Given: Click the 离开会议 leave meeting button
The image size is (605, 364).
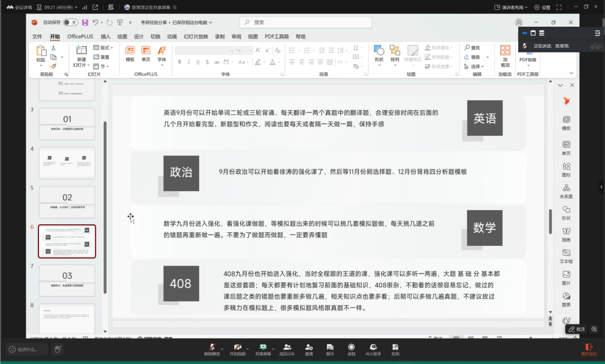Looking at the screenshot, I should (x=588, y=349).
